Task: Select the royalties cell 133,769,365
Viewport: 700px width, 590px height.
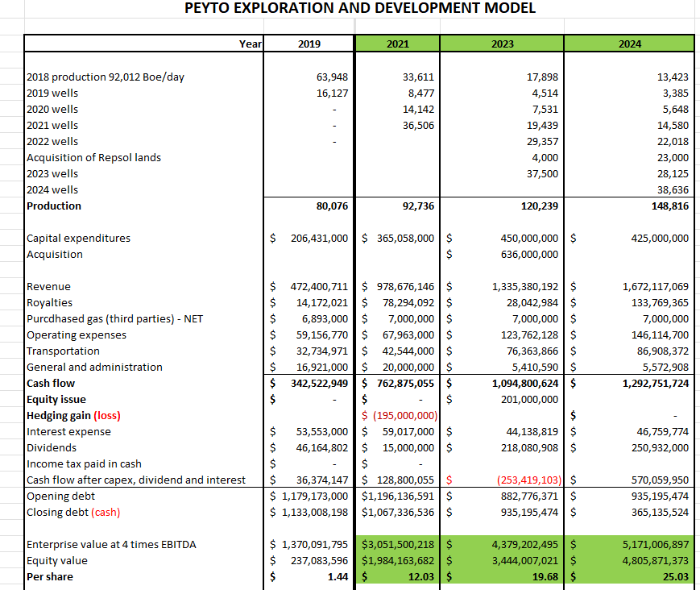Action: (660, 302)
